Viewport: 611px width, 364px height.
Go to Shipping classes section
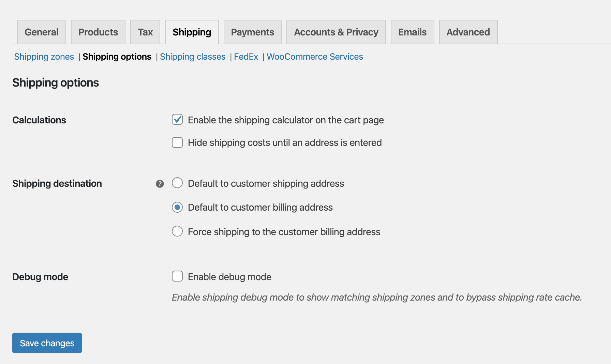coord(193,57)
